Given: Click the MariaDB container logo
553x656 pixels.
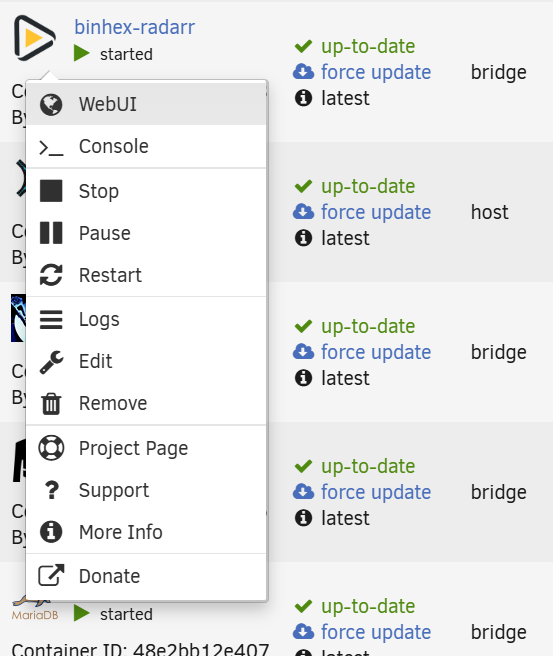Looking at the screenshot, I should (35, 610).
